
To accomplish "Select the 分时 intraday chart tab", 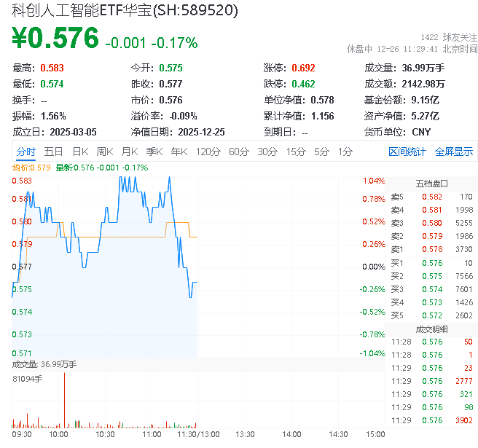I will pyautogui.click(x=26, y=152).
